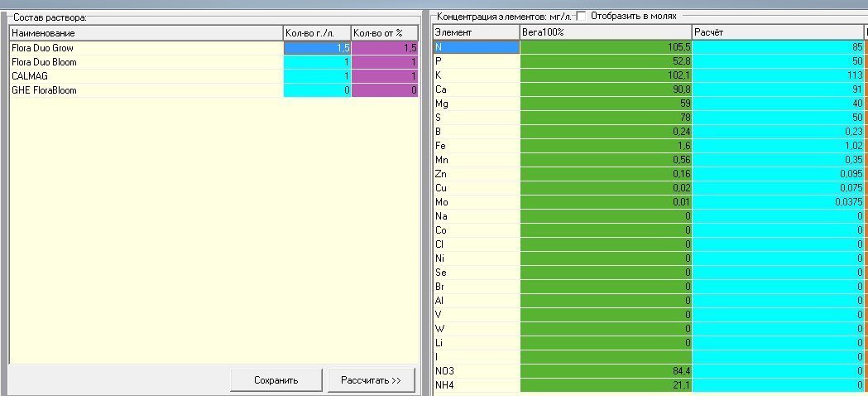Click the Вега100% value 105,5 for N
This screenshot has width=868, height=396.
click(606, 47)
